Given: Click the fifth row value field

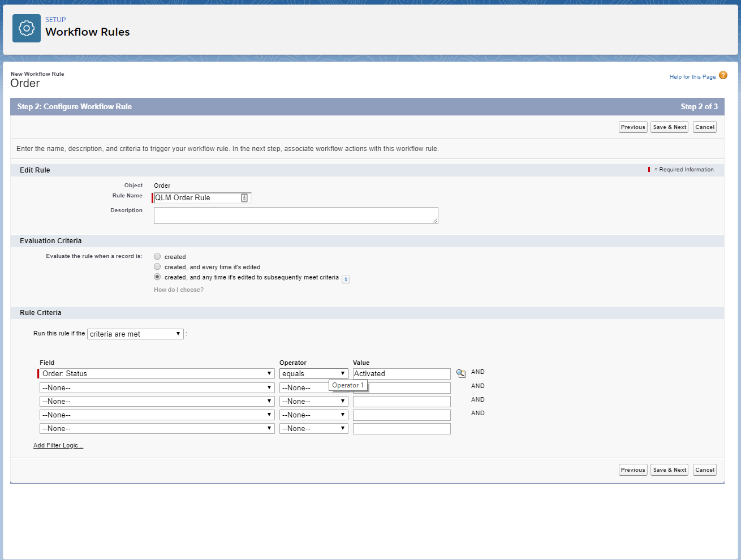Looking at the screenshot, I should 402,429.
